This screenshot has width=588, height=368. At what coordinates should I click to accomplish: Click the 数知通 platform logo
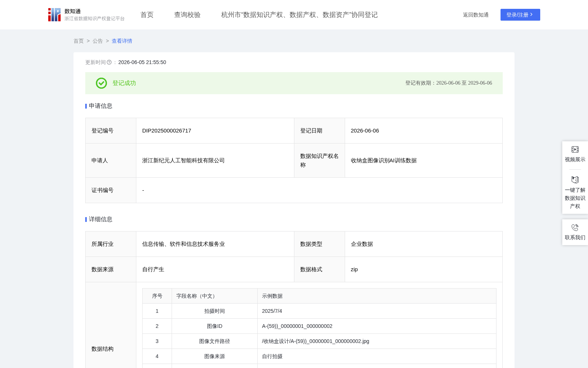point(86,15)
